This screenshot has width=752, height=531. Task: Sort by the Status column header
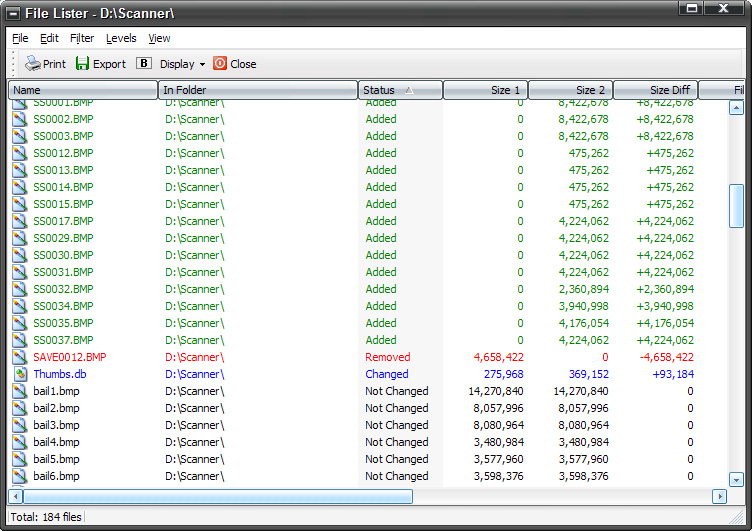point(400,90)
